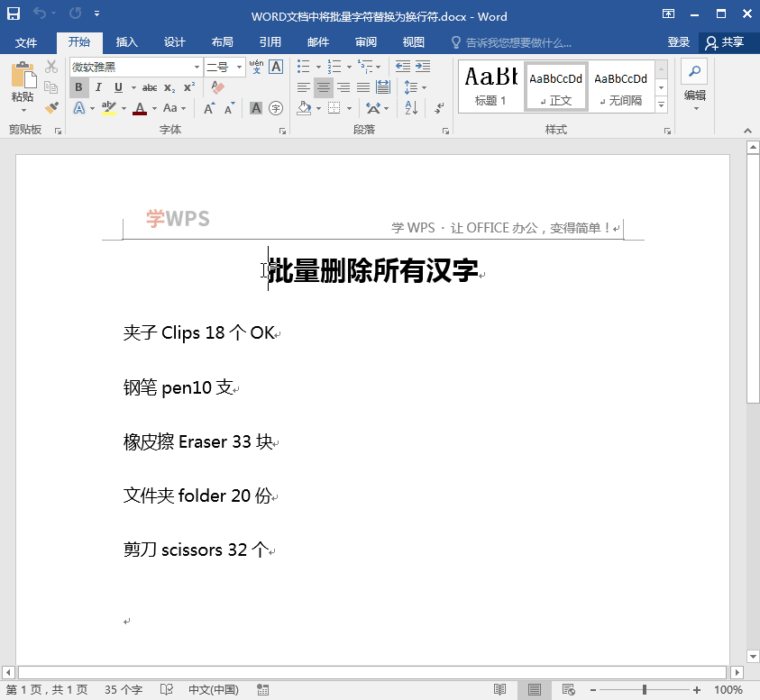The image size is (760, 700).
Task: Open Ribbon Display Options icon
Action: (668, 14)
